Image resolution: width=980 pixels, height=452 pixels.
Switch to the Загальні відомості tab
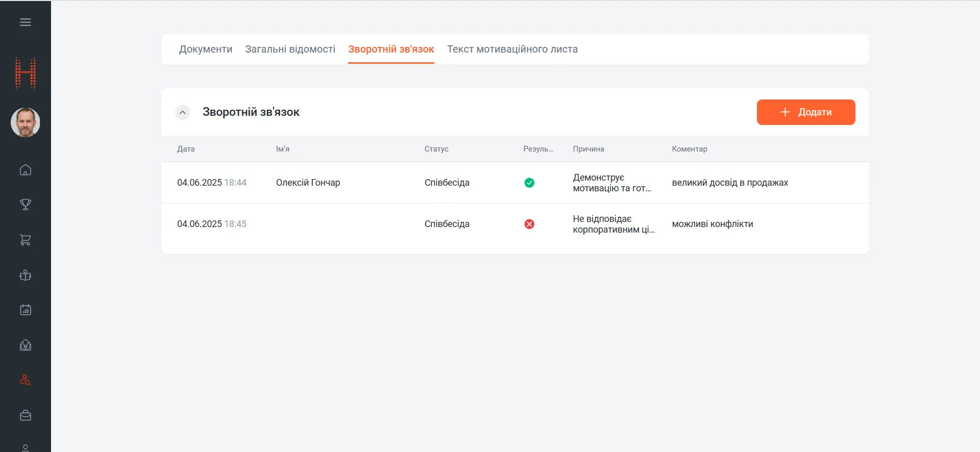[290, 49]
